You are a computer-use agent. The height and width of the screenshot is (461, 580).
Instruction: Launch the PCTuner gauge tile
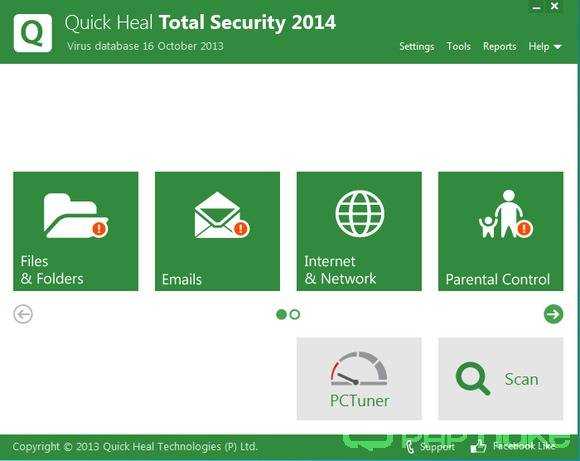[359, 378]
